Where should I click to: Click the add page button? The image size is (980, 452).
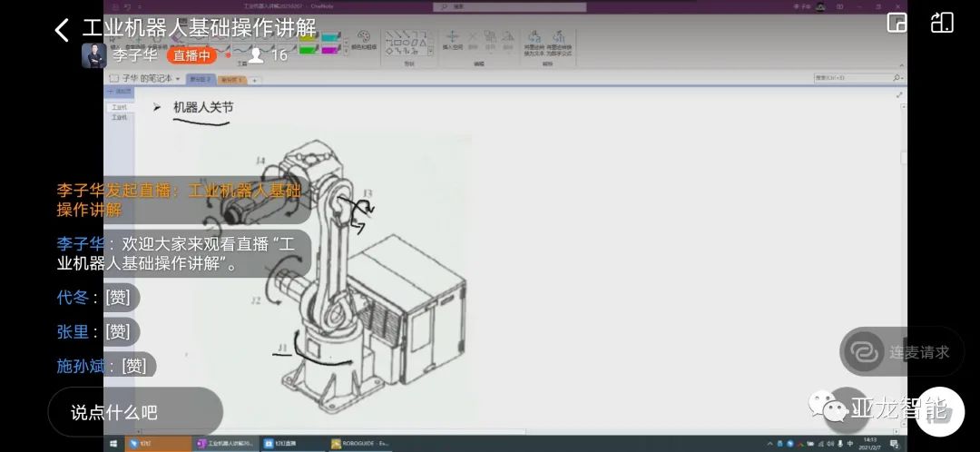coord(119,92)
